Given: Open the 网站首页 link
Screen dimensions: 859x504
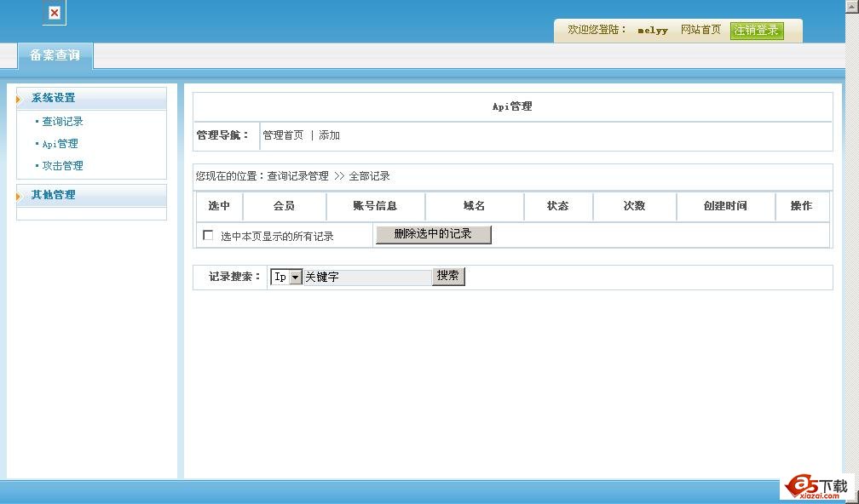Looking at the screenshot, I should pyautogui.click(x=700, y=30).
